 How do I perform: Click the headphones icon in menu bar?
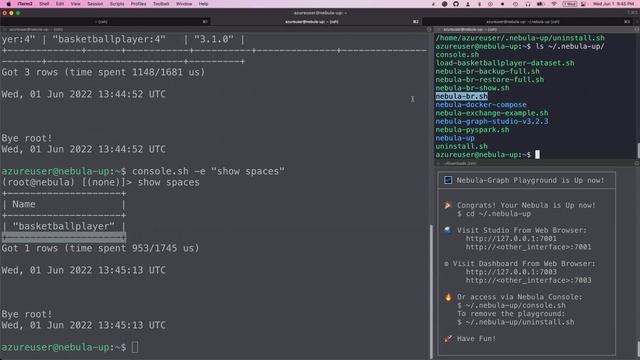tap(528, 4)
